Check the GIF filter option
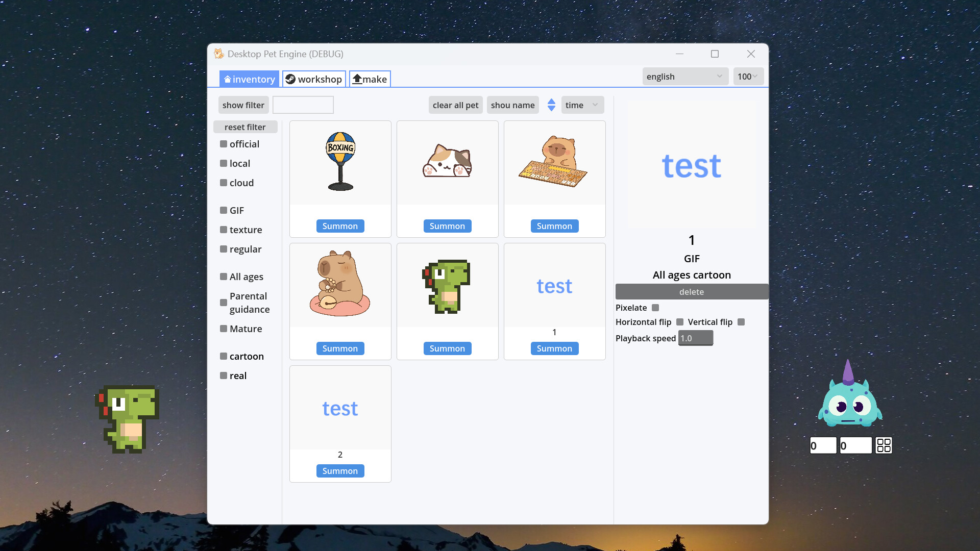The image size is (980, 551). (224, 210)
